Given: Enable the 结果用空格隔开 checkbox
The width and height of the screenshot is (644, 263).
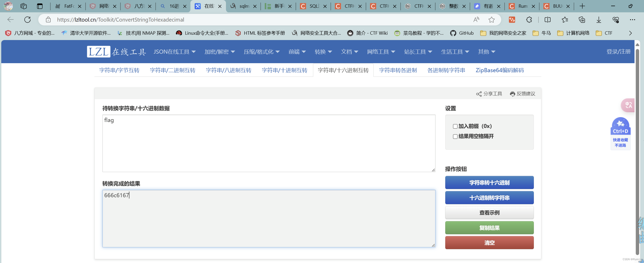Looking at the screenshot, I should 455,137.
